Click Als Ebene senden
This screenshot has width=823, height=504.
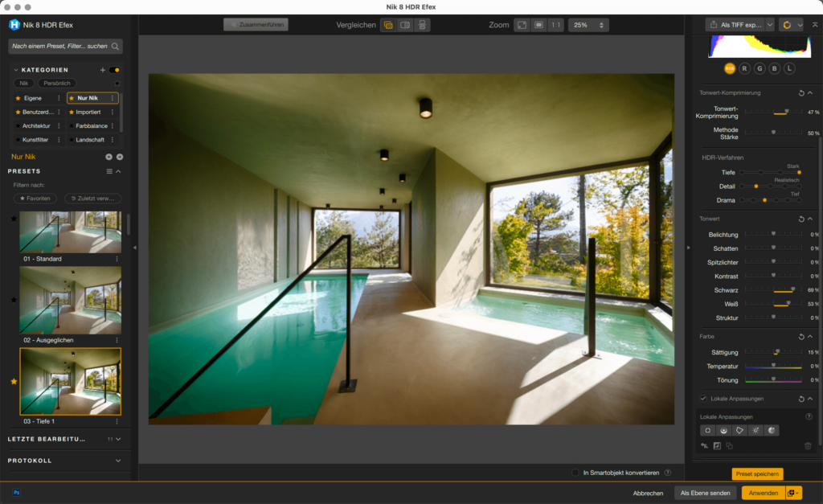click(x=706, y=493)
